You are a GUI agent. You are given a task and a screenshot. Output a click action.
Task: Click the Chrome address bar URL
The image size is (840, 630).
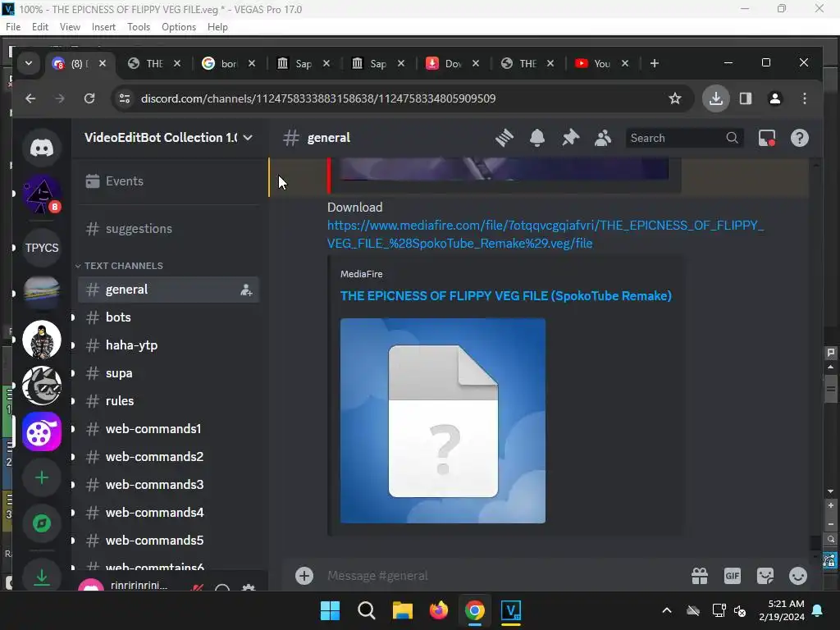318,98
